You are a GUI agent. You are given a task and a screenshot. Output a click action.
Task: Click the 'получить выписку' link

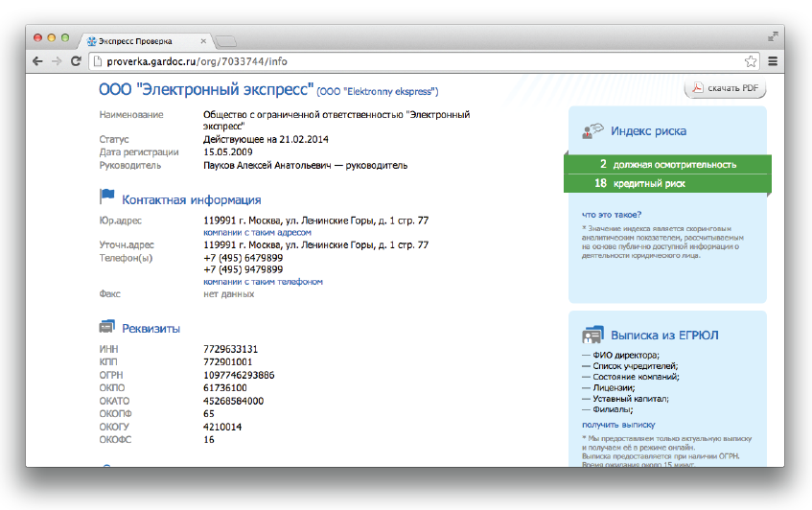tap(618, 424)
